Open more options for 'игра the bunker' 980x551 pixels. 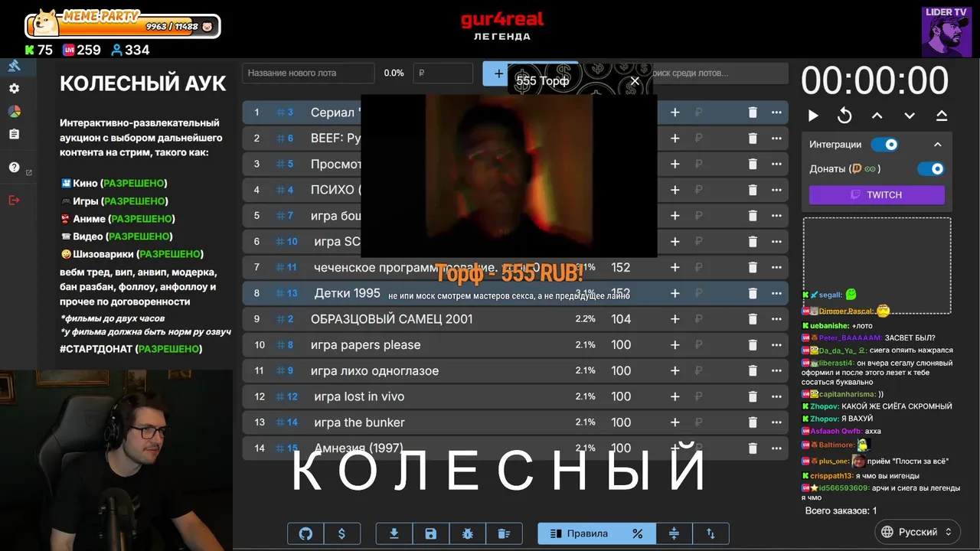[x=776, y=422]
